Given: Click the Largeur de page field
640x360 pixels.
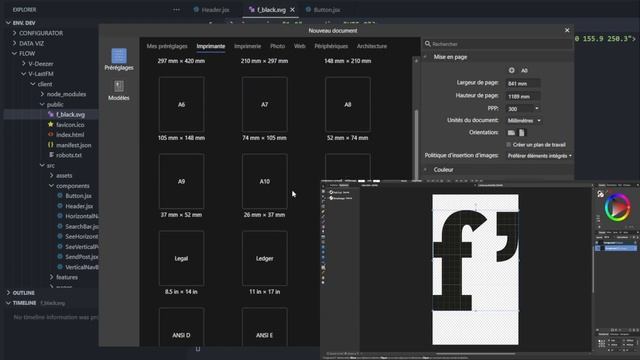Looking at the screenshot, I should pyautogui.click(x=523, y=84).
